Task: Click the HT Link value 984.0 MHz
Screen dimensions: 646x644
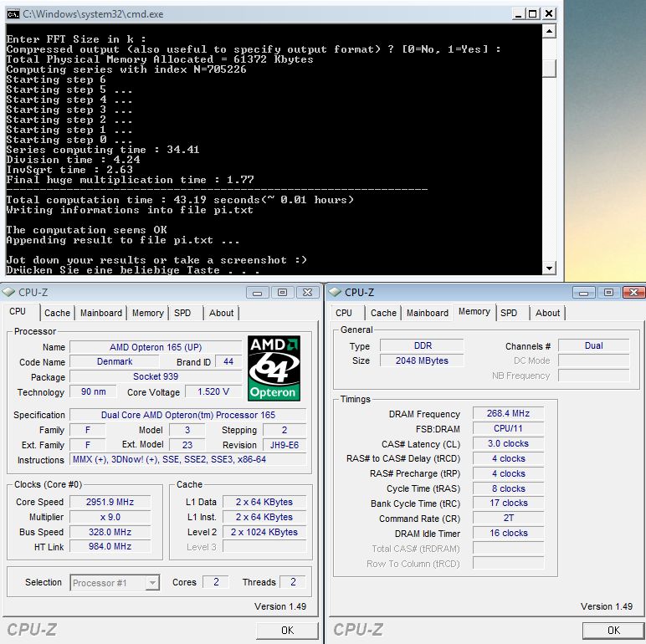Action: click(110, 546)
